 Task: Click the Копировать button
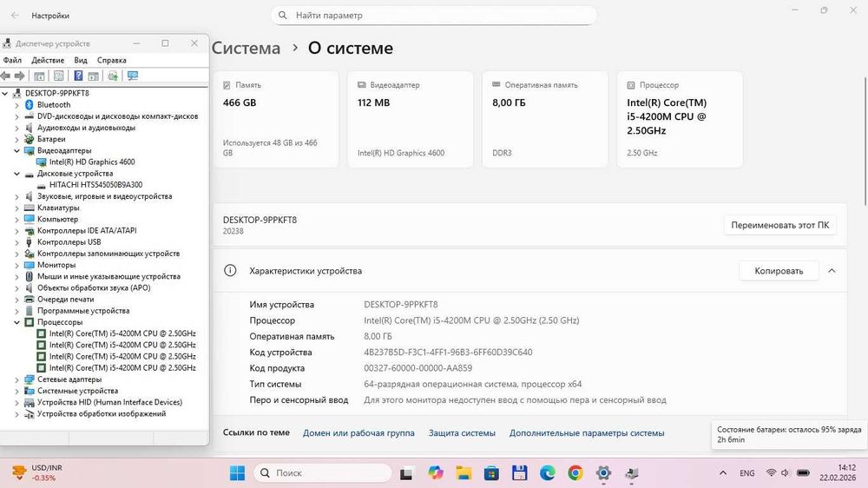pyautogui.click(x=779, y=271)
